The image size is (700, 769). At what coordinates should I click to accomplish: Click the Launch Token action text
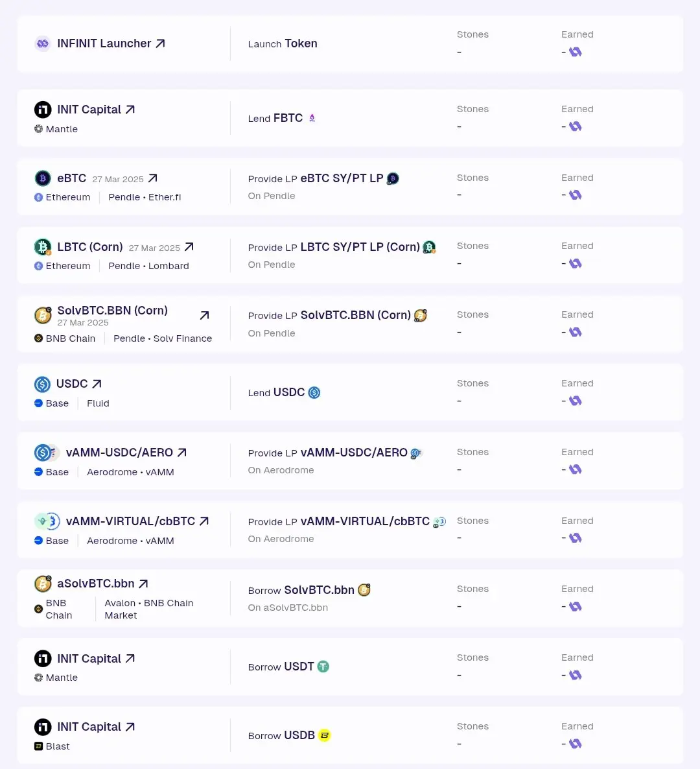pos(283,43)
